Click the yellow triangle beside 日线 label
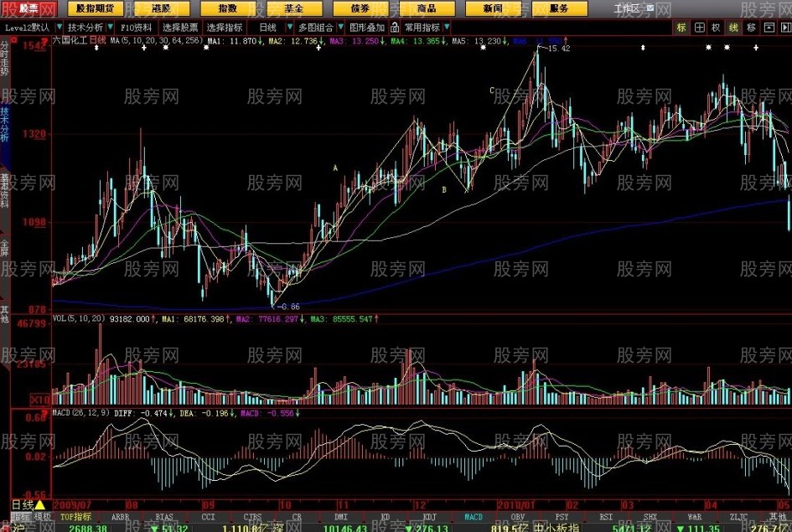 click(39, 504)
